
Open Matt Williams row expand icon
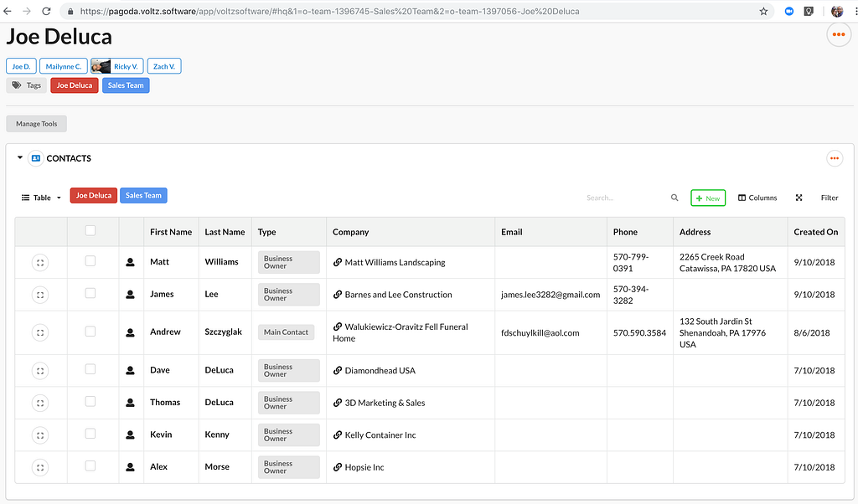40,262
